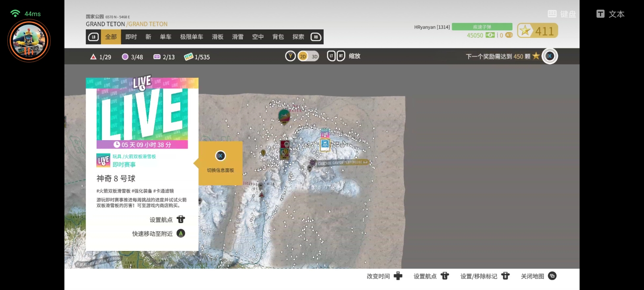This screenshot has height=290, width=644.
Task: Click the Y button icon
Action: tap(291, 56)
